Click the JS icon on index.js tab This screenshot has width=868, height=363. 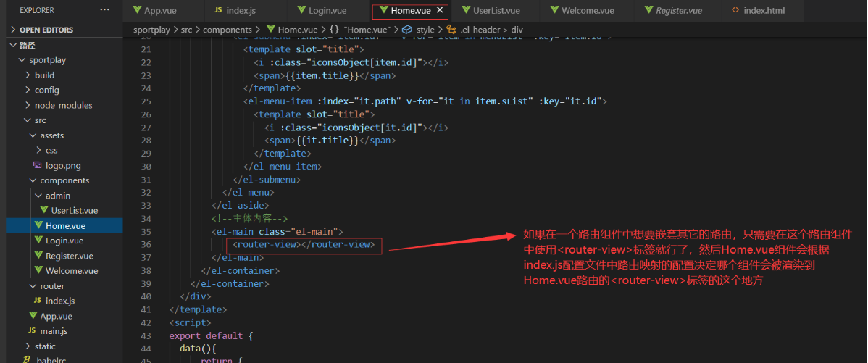click(x=217, y=11)
